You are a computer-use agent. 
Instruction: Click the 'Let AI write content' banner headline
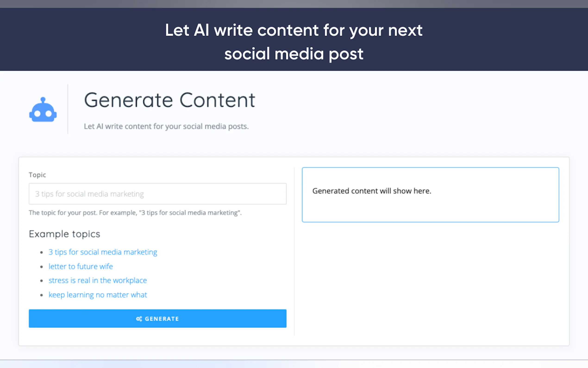294,42
